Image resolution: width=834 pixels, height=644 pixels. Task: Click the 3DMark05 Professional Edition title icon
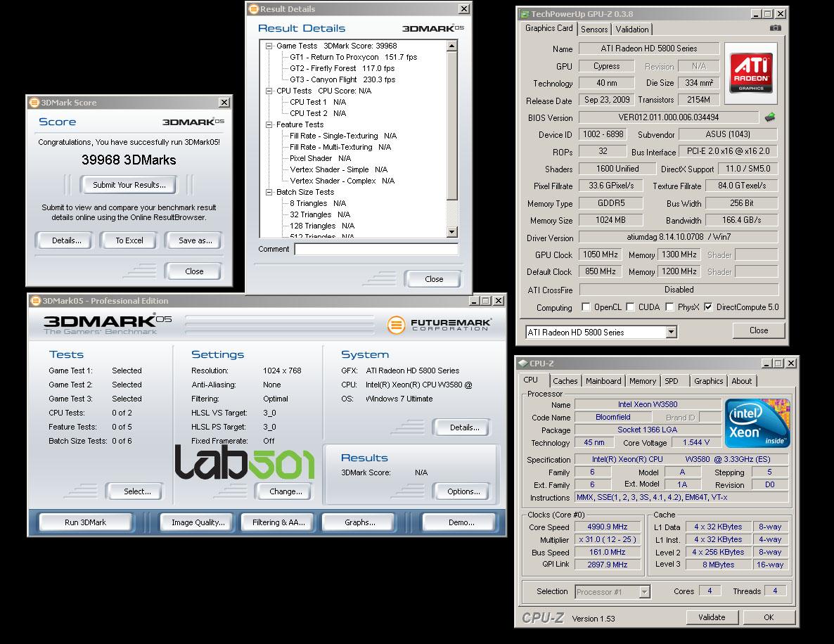tap(36, 301)
